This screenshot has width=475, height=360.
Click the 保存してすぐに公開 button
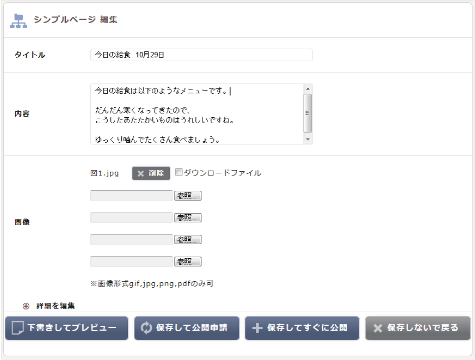coord(302,328)
